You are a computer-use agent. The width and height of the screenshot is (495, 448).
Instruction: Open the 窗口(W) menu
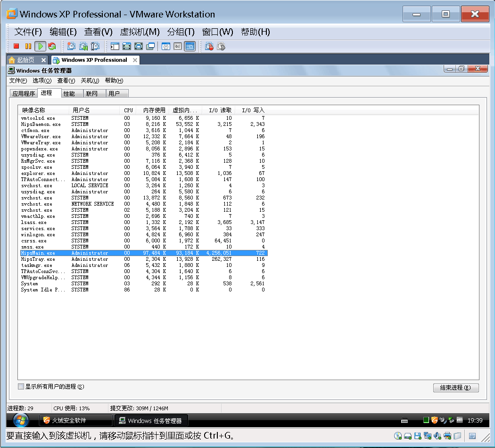click(x=217, y=32)
